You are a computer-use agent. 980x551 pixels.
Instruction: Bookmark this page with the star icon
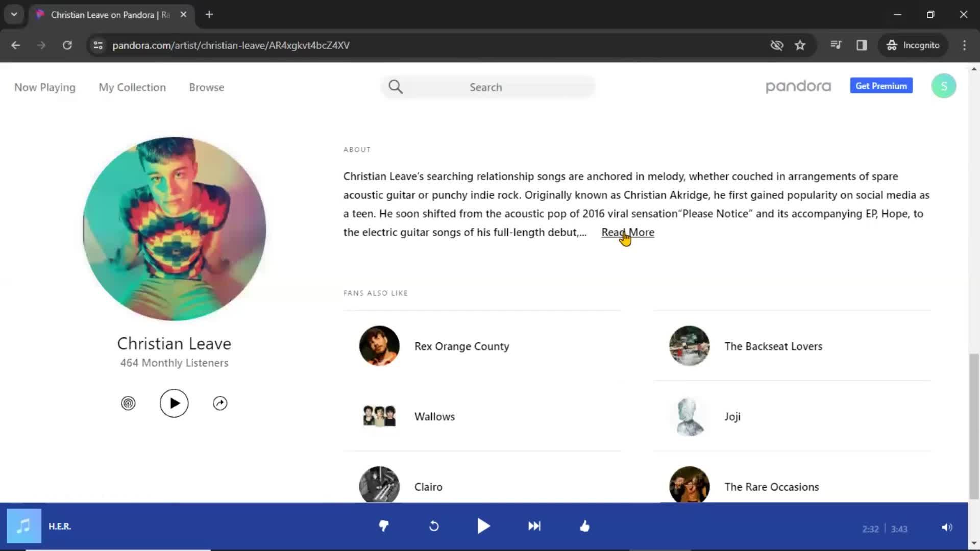800,45
